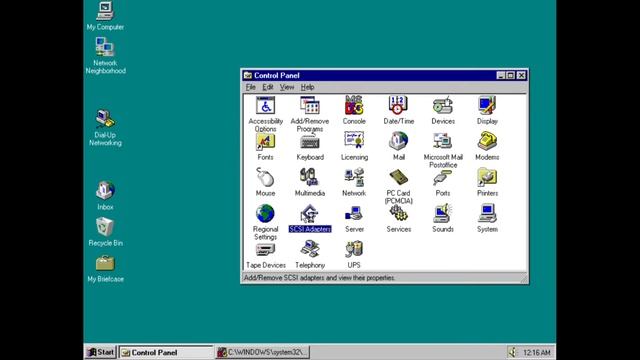This screenshot has height=360, width=640.
Task: Select the Mouse icon
Action: (265, 177)
